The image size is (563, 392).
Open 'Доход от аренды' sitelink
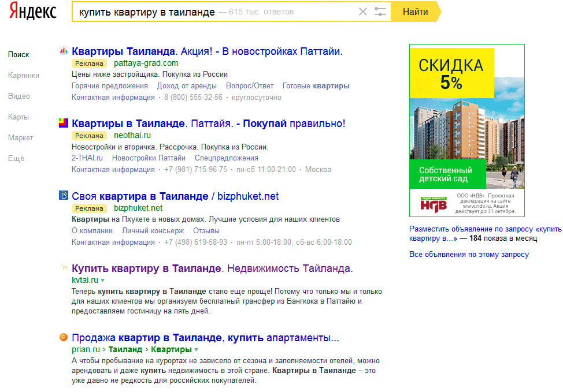(x=187, y=85)
